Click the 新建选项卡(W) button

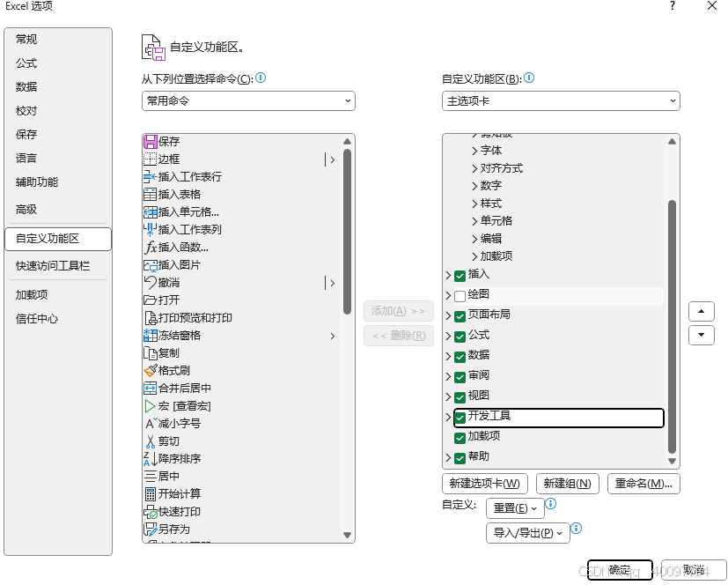tap(485, 484)
